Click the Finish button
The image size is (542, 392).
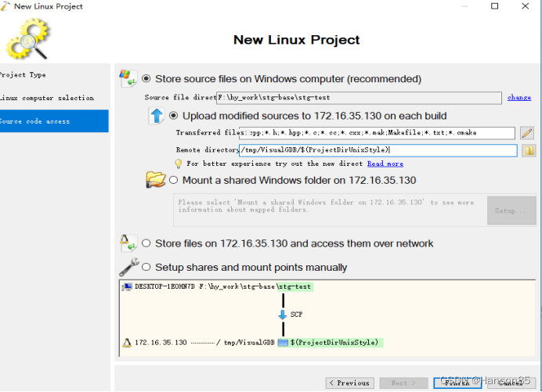457,383
